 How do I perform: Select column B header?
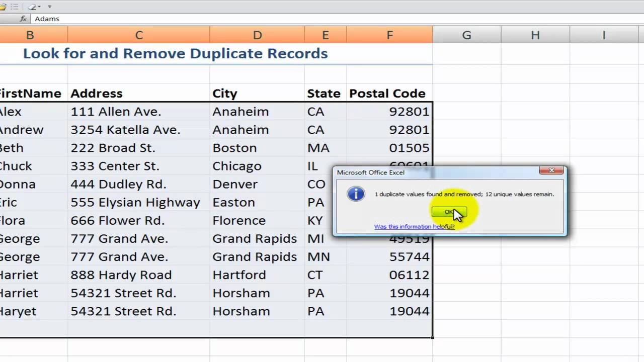[30, 35]
